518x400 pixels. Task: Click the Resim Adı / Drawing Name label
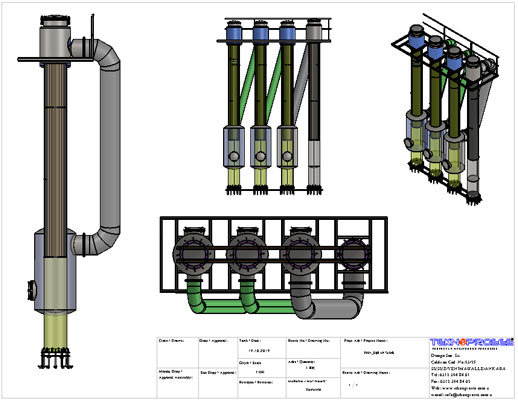click(366, 372)
